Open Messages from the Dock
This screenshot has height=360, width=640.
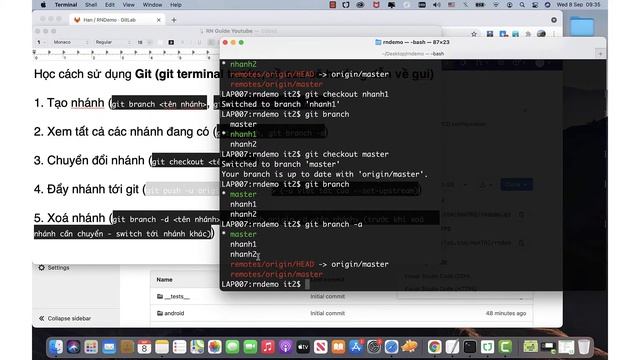coord(232,347)
